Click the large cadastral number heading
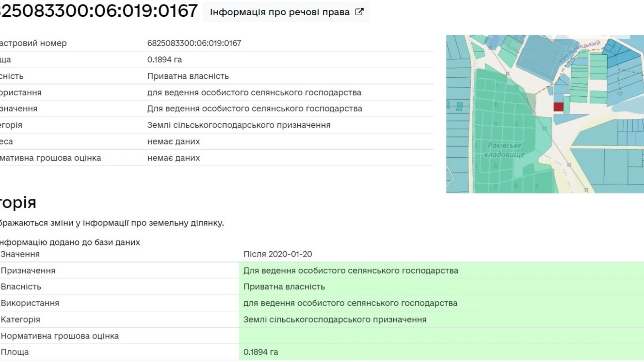This screenshot has height=362, width=644. click(99, 11)
